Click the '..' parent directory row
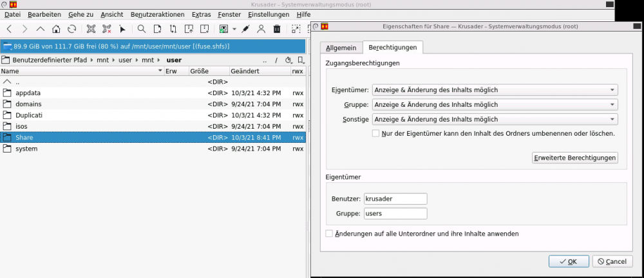 pyautogui.click(x=153, y=82)
